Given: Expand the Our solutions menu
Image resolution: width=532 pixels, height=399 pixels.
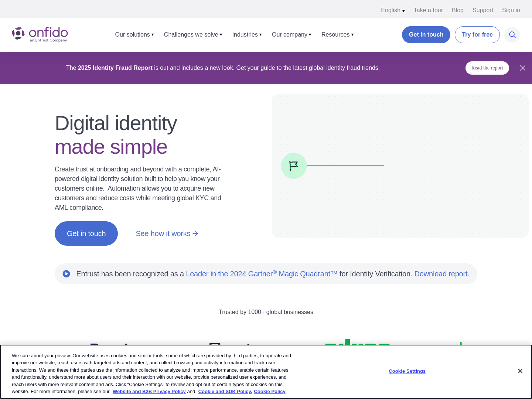Looking at the screenshot, I should 134,34.
